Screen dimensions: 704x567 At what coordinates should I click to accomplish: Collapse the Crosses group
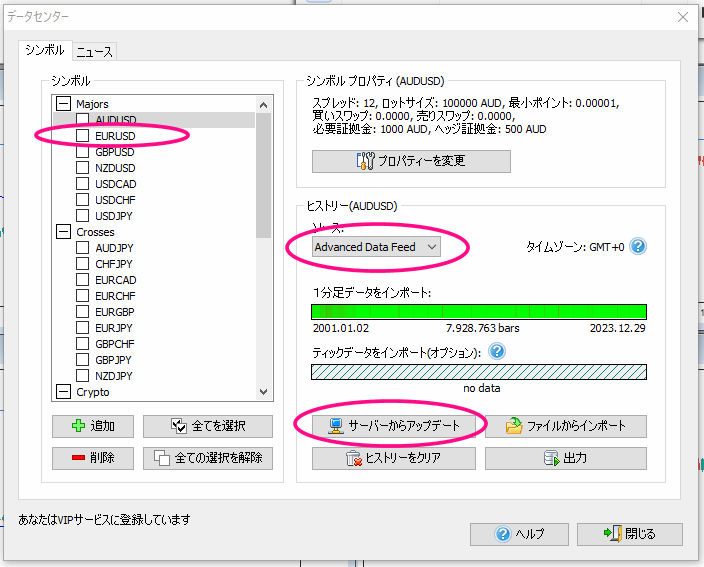point(63,232)
